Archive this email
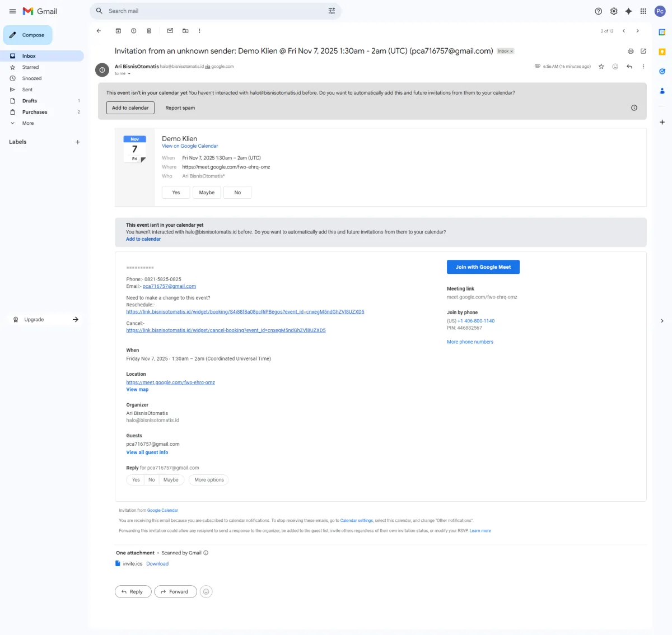The image size is (672, 635). [x=118, y=31]
